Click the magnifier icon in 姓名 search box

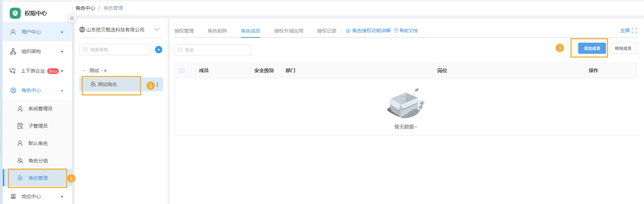[180, 50]
